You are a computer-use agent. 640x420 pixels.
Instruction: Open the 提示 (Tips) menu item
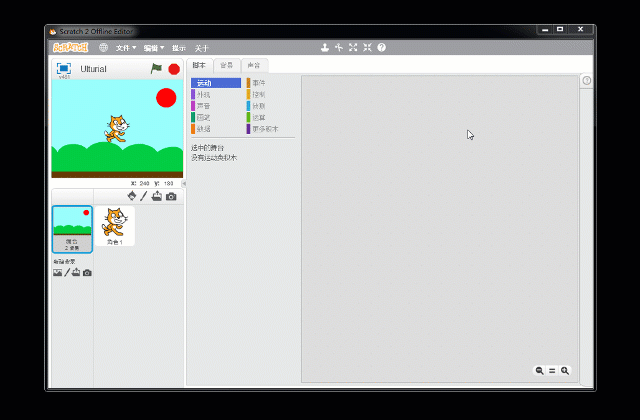[179, 48]
